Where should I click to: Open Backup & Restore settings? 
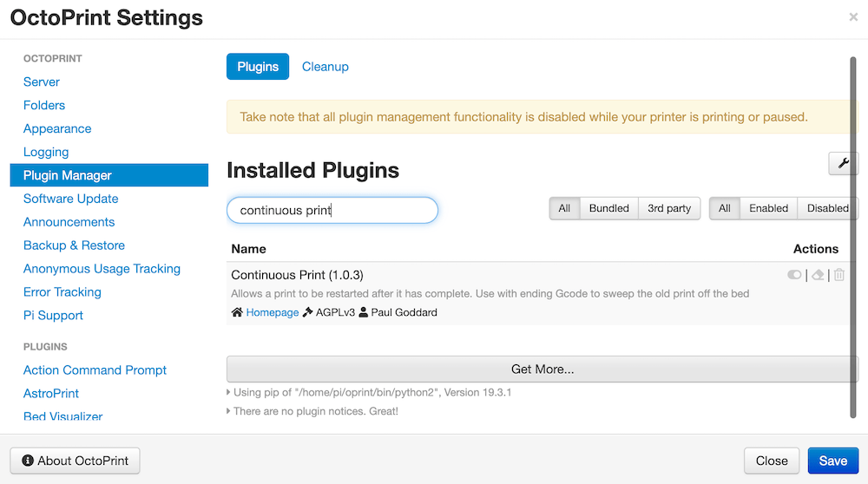point(74,245)
